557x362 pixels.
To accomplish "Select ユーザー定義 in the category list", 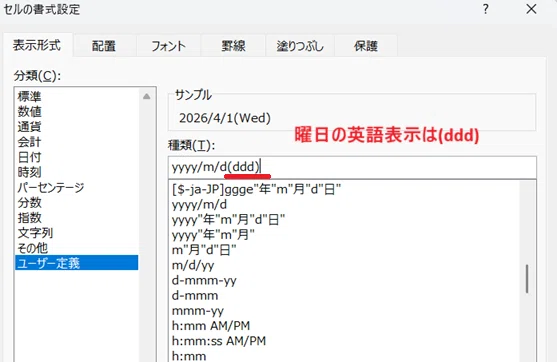I will pyautogui.click(x=77, y=263).
